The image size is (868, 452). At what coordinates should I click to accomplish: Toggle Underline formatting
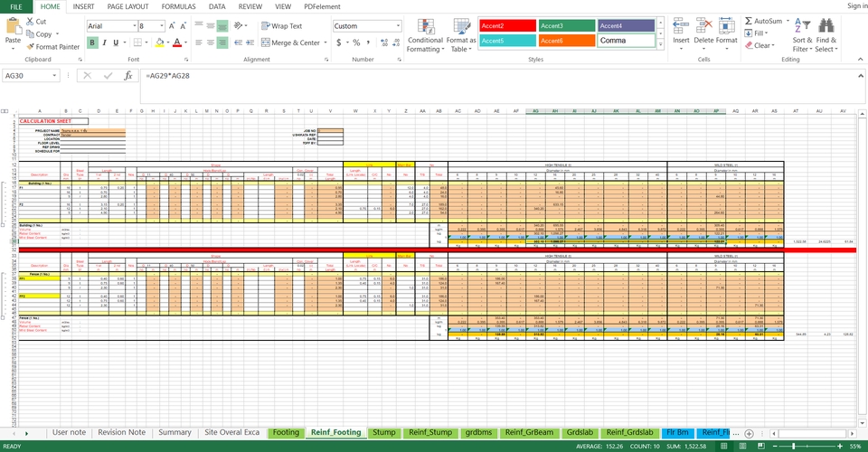(x=116, y=42)
